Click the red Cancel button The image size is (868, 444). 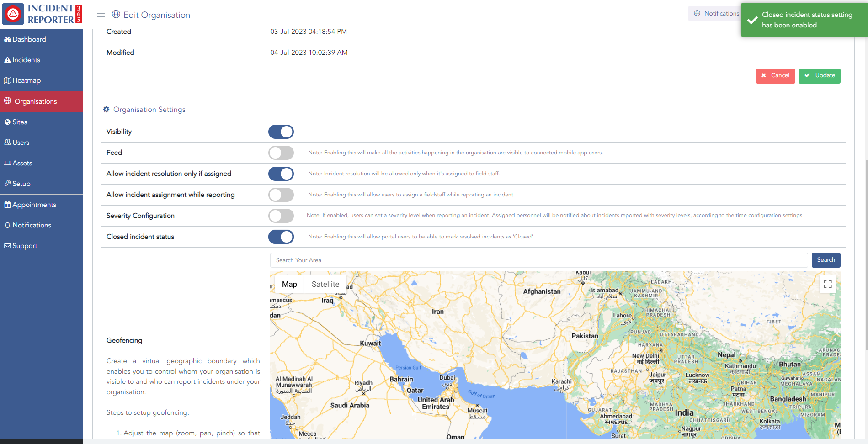click(775, 76)
